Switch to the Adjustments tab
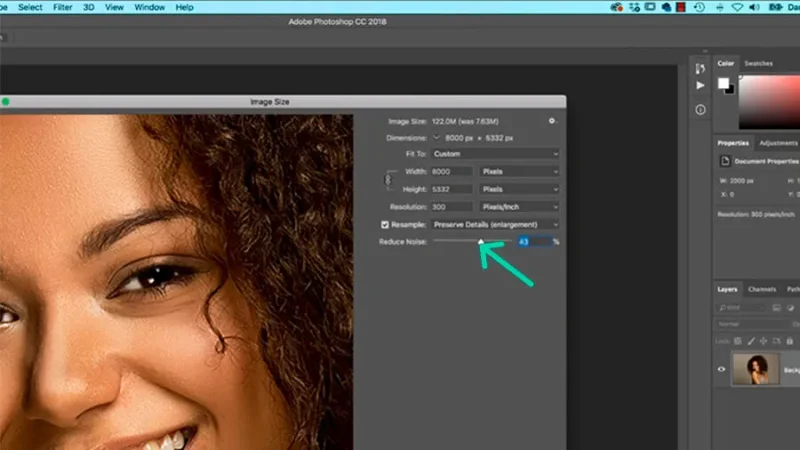This screenshot has width=800, height=450. [x=778, y=143]
